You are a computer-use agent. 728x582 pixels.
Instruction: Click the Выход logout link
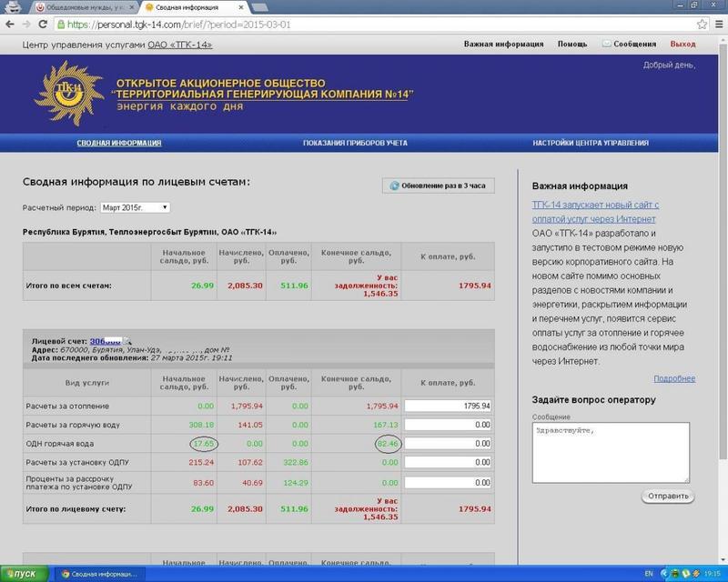[682, 44]
